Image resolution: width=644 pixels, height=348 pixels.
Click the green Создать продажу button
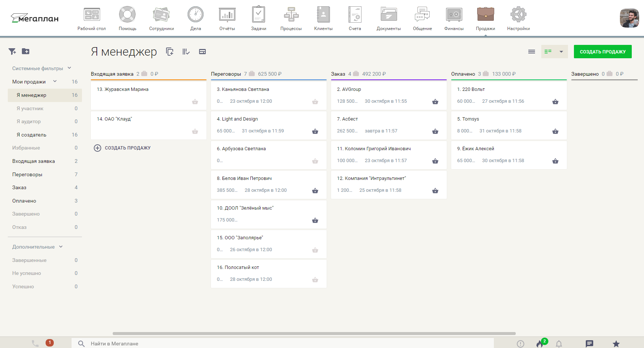(602, 52)
